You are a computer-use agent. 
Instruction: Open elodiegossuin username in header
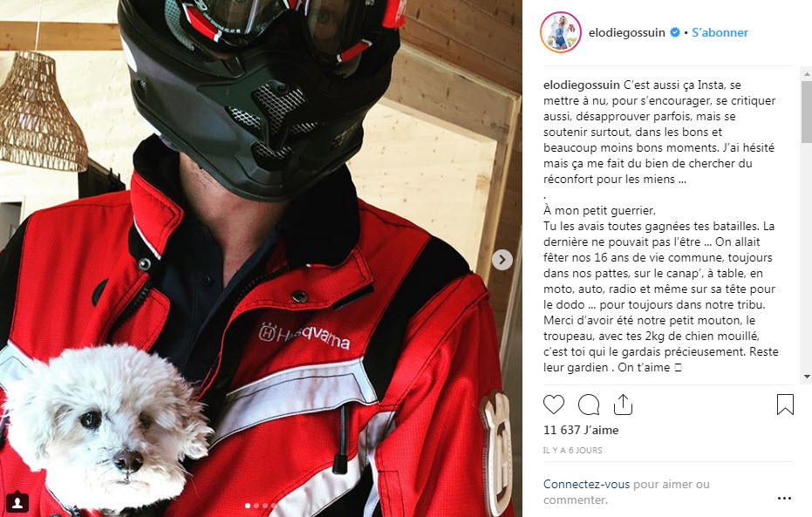[626, 32]
